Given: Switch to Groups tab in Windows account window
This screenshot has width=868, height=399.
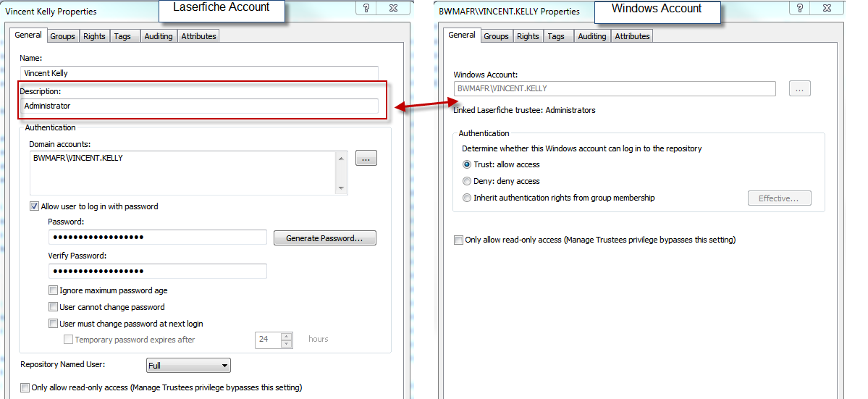Looking at the screenshot, I should click(496, 36).
